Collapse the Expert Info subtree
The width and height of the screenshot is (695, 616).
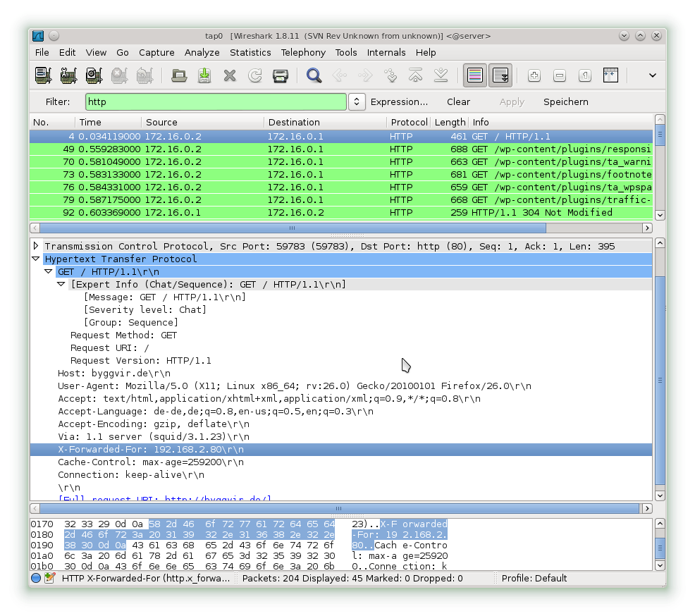click(x=61, y=284)
